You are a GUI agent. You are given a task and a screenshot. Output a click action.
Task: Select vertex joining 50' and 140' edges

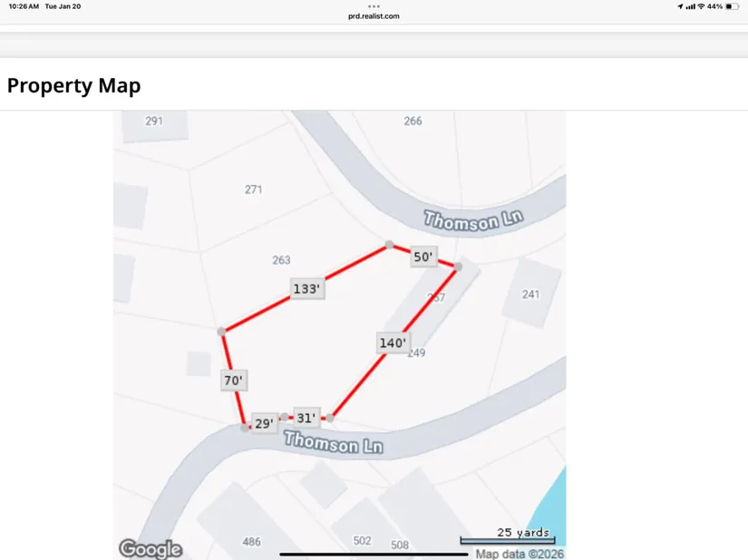[x=458, y=266]
